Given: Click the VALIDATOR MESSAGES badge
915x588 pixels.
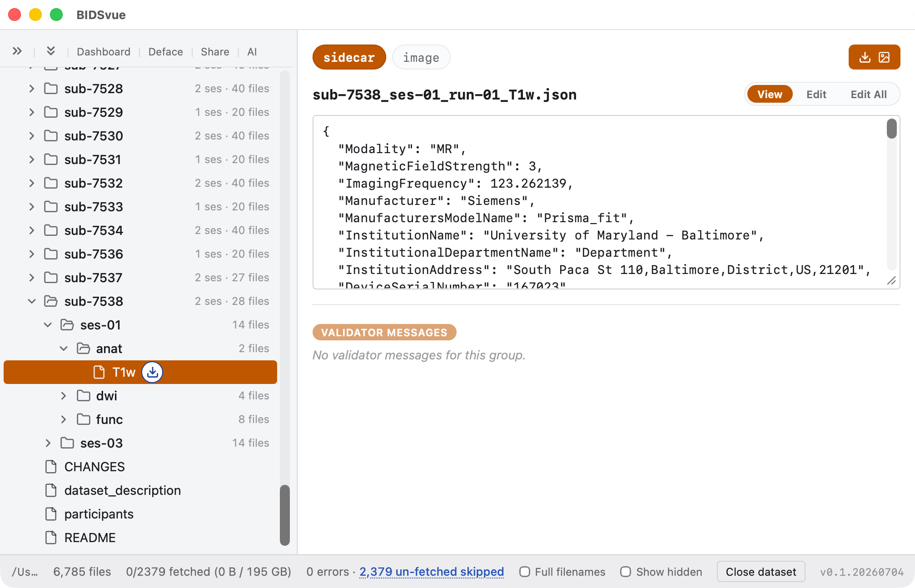Looking at the screenshot, I should pyautogui.click(x=384, y=332).
